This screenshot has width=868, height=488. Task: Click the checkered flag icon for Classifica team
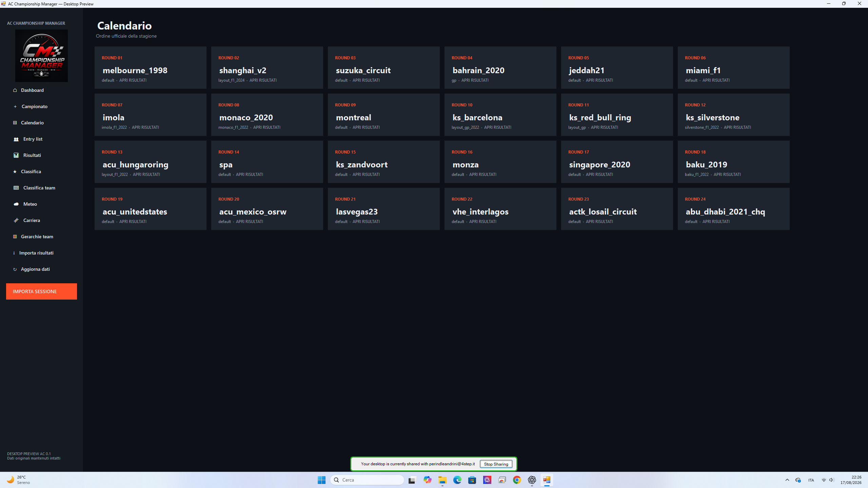(x=16, y=188)
